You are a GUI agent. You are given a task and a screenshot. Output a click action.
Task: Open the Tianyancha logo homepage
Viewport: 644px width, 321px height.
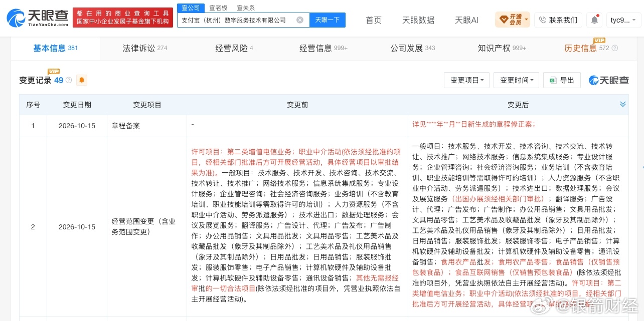pyautogui.click(x=37, y=18)
